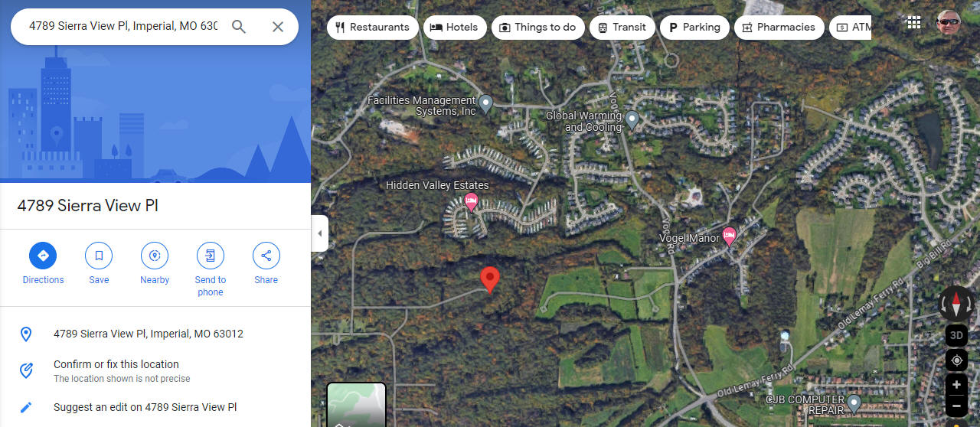The width and height of the screenshot is (980, 427).
Task: Click the search magnifier icon
Action: (x=239, y=27)
